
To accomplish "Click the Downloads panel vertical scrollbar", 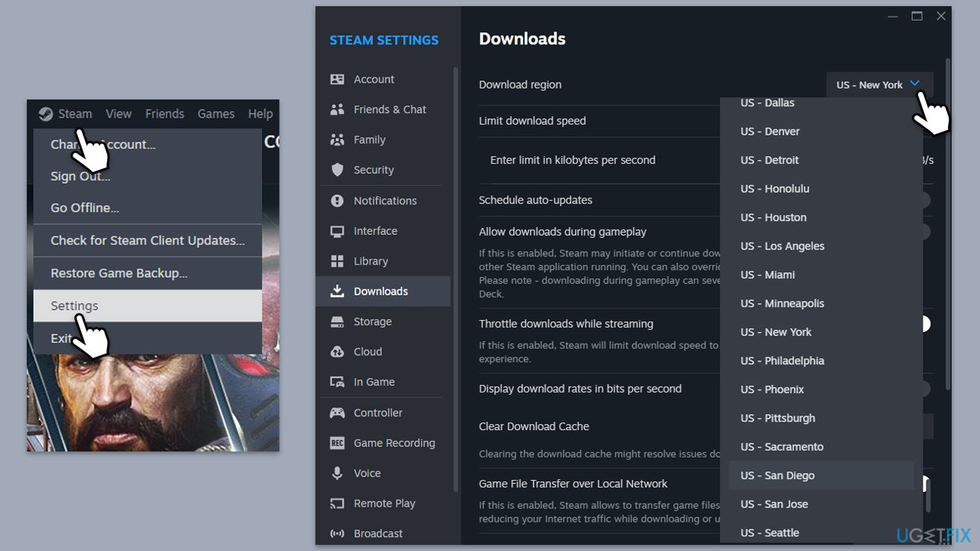I will [x=947, y=230].
